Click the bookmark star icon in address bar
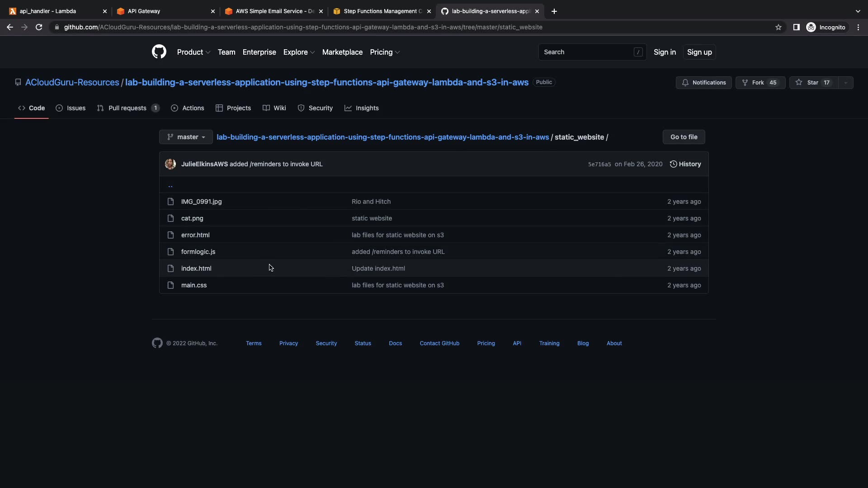Screen dimensions: 868x488 (778, 27)
